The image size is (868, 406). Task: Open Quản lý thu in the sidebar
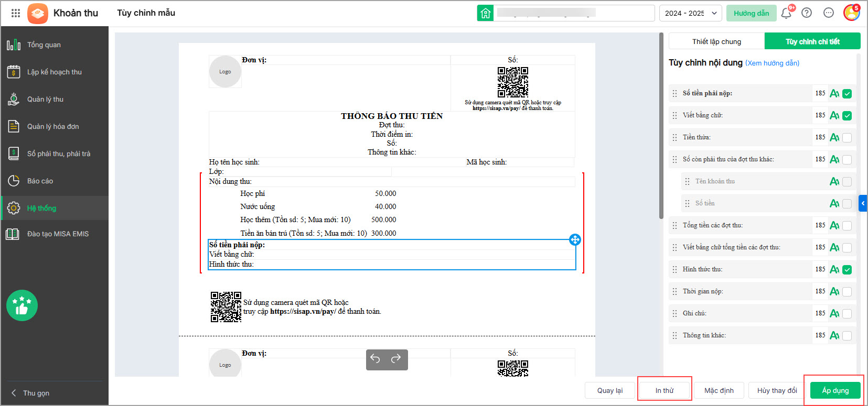55,99
